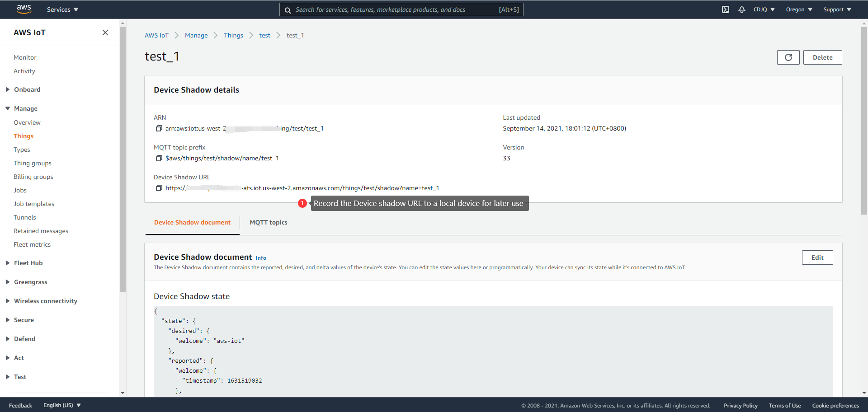
Task: Click the sidebar scrollbar down arrow
Action: point(123,393)
